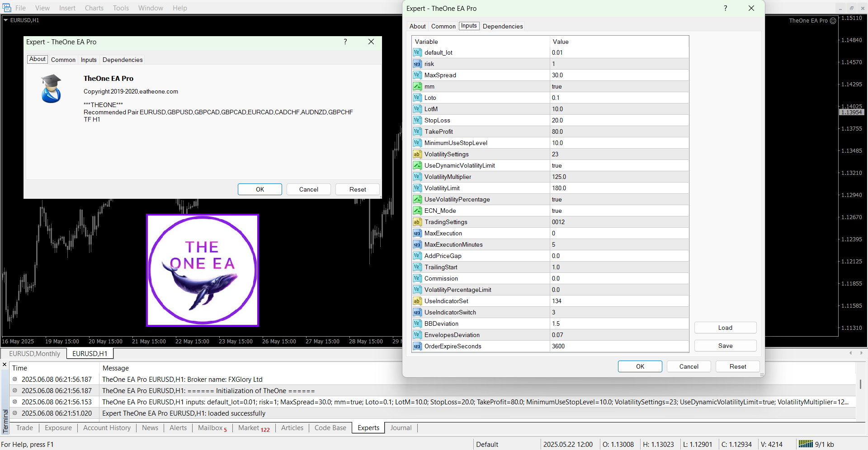Switch to Common tab in Inputs dialog
This screenshot has width=868, height=450.
tap(443, 26)
